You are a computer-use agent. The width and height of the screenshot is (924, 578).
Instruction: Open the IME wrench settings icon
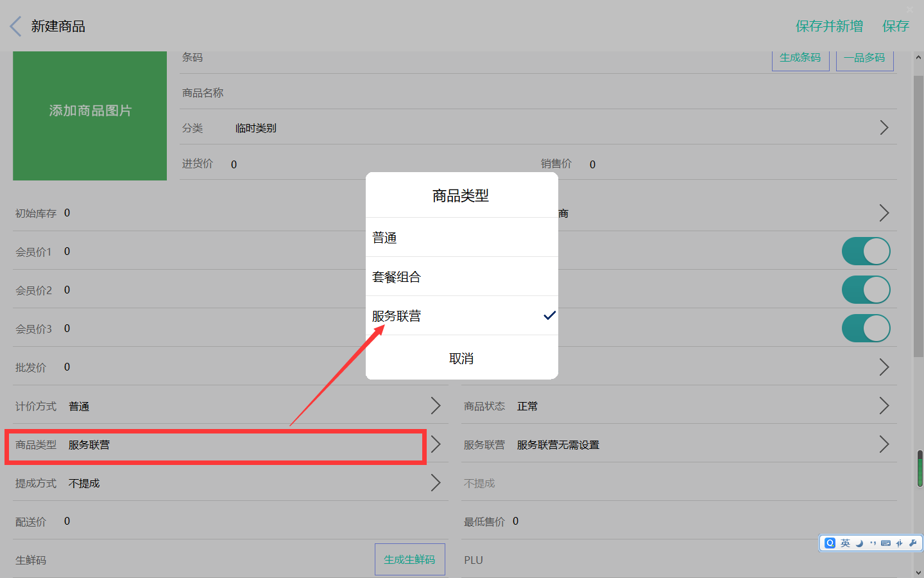[913, 543]
